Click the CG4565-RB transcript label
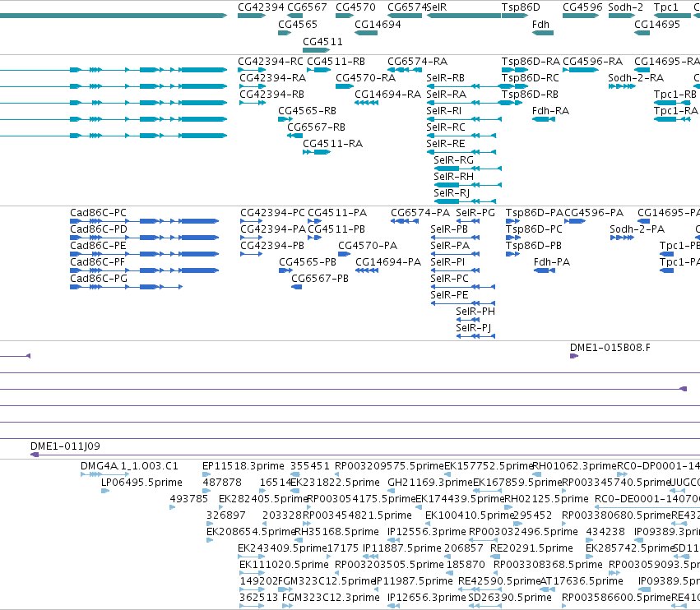Viewport: 700px width, 610px height. [307, 111]
